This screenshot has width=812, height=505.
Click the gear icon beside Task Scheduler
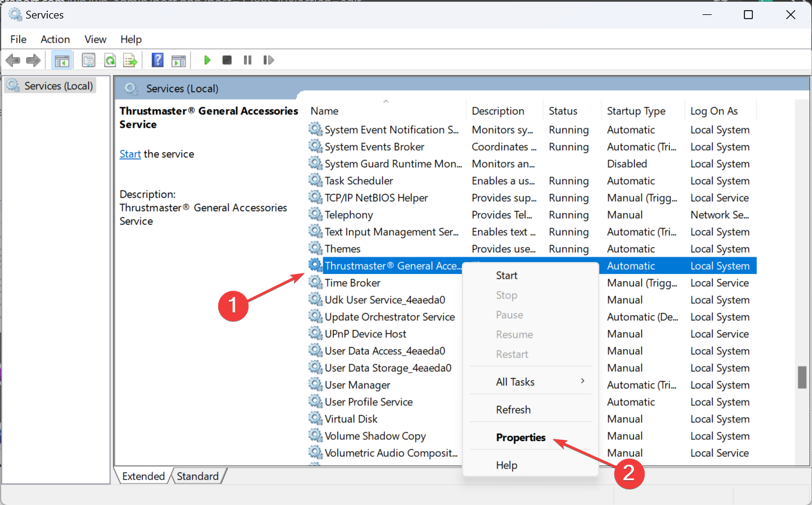pos(315,180)
